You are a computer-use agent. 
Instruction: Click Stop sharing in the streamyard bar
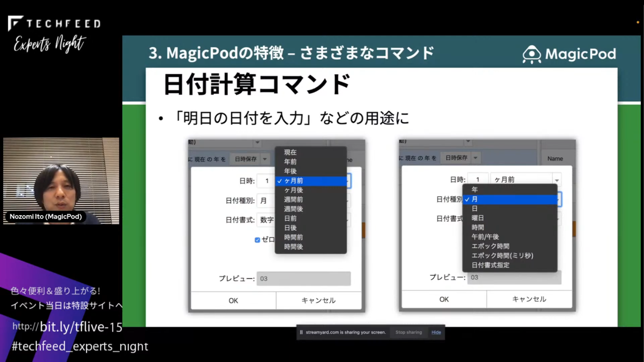tap(408, 333)
